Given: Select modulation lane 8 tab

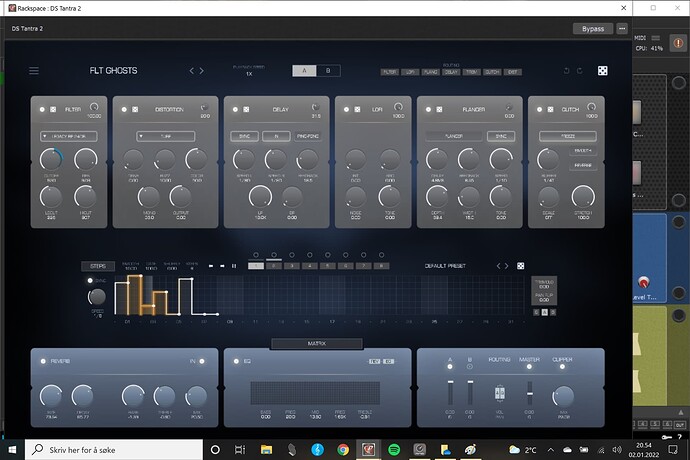Looking at the screenshot, I should tap(382, 266).
